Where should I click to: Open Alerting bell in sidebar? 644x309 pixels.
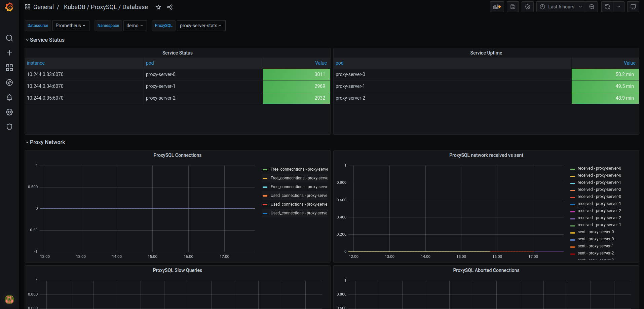click(9, 97)
